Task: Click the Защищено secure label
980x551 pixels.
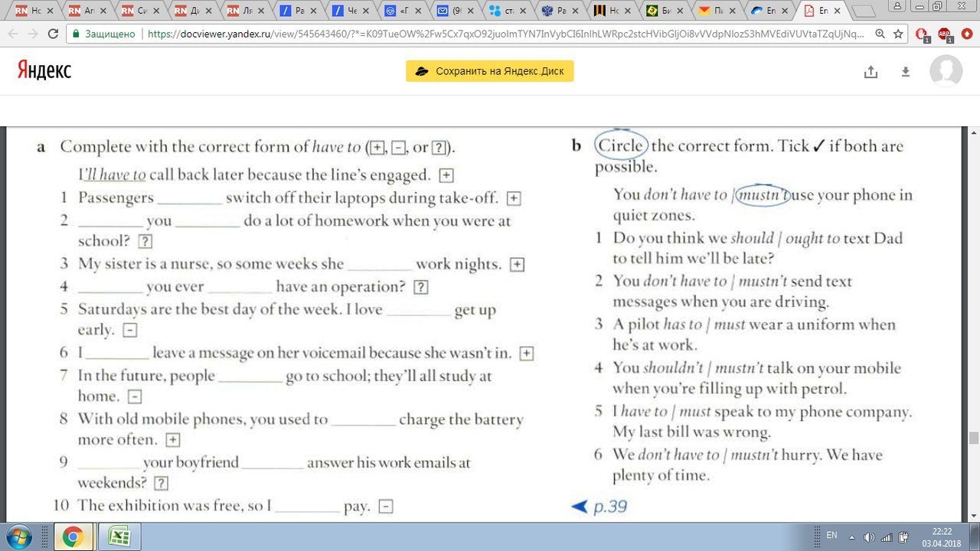Action: [109, 34]
